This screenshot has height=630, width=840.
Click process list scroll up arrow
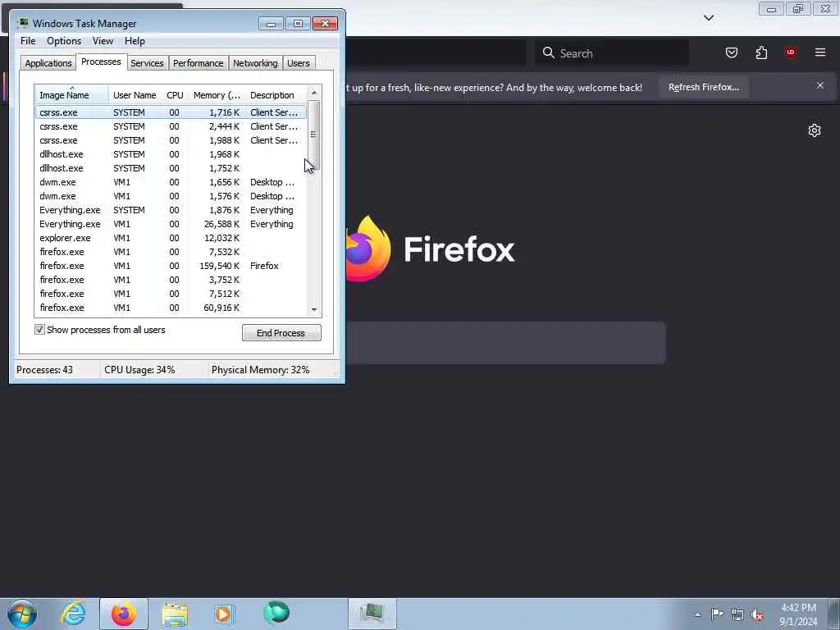(314, 93)
